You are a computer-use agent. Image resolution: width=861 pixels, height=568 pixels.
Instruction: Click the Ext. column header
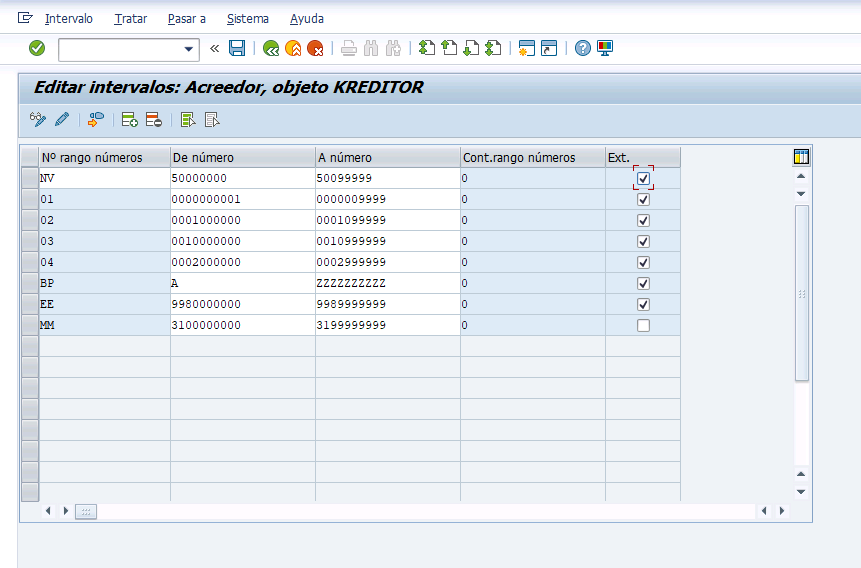643,157
